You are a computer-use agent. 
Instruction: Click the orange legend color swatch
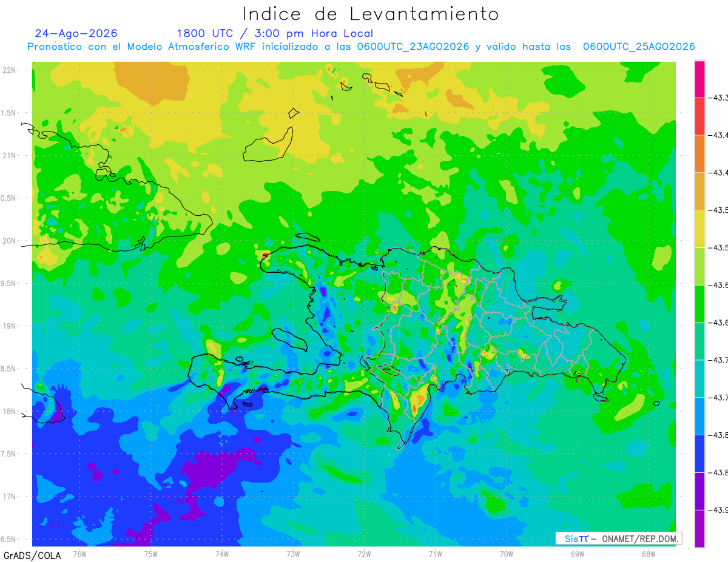[699, 153]
